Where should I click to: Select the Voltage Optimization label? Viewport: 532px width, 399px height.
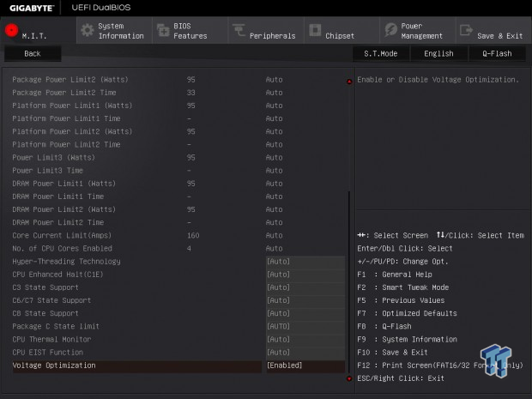pos(54,366)
